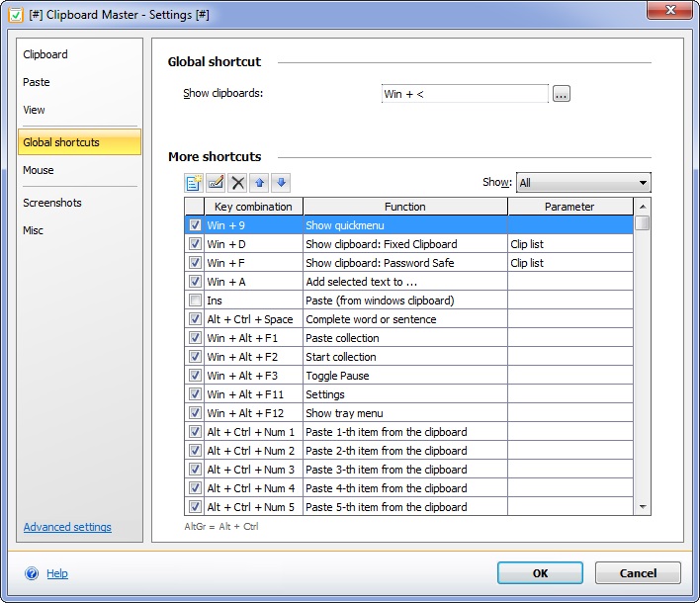Enable the Ins shortcut checkbox

195,300
